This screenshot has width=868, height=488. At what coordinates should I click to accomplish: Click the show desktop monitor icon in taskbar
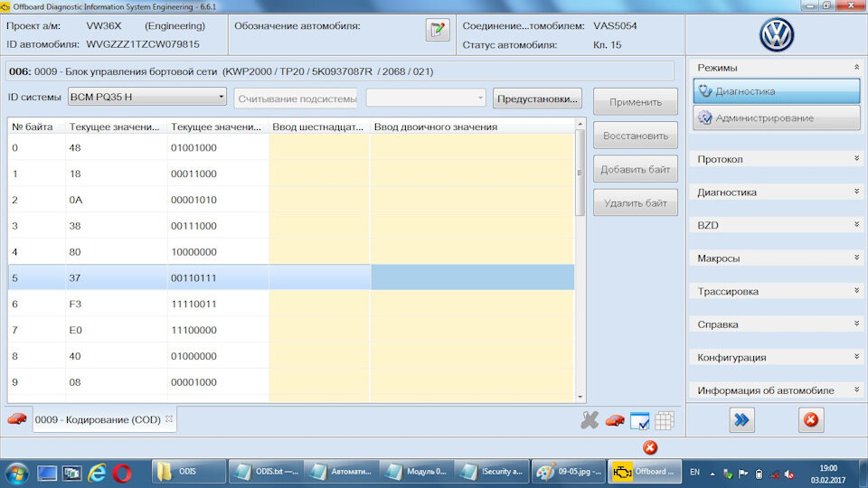[x=47, y=473]
